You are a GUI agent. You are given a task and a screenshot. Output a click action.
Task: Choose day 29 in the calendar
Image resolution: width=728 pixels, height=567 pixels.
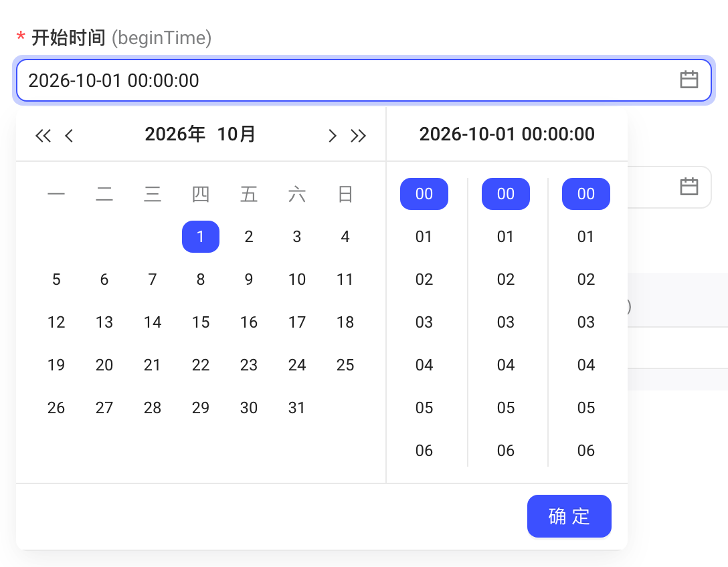[x=201, y=407]
